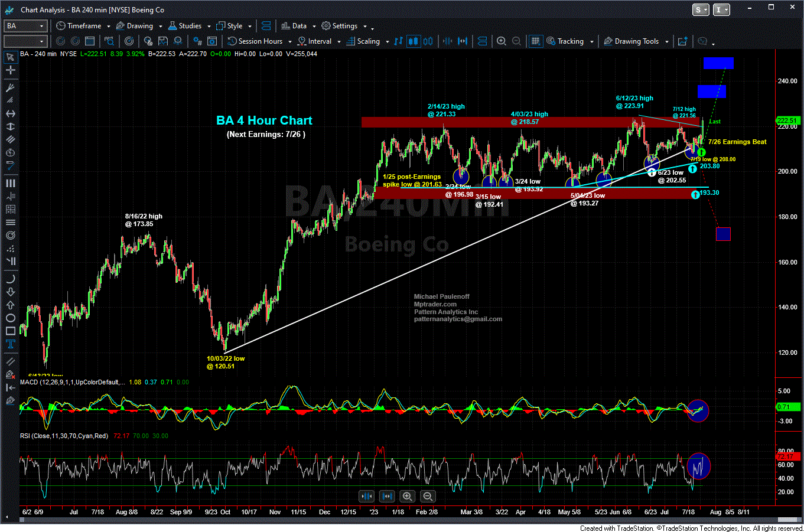The height and width of the screenshot is (532, 804).
Task: Click the save analysis group icon
Action: click(x=162, y=41)
